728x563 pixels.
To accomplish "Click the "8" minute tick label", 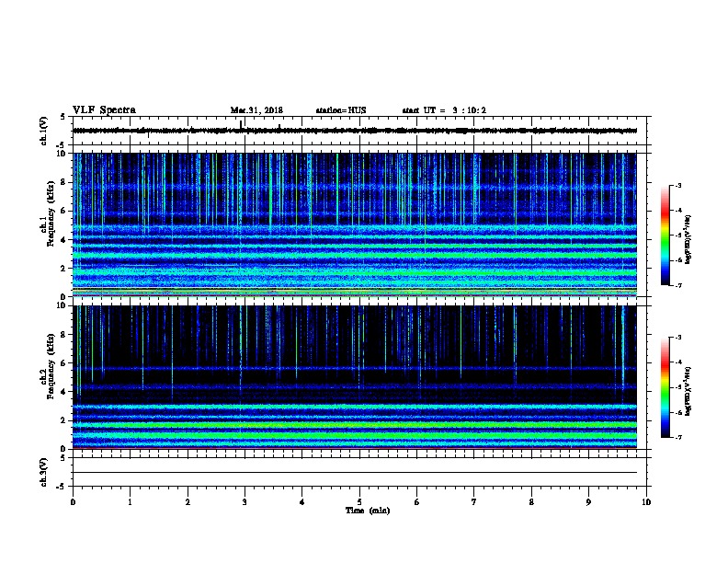I will (x=531, y=502).
